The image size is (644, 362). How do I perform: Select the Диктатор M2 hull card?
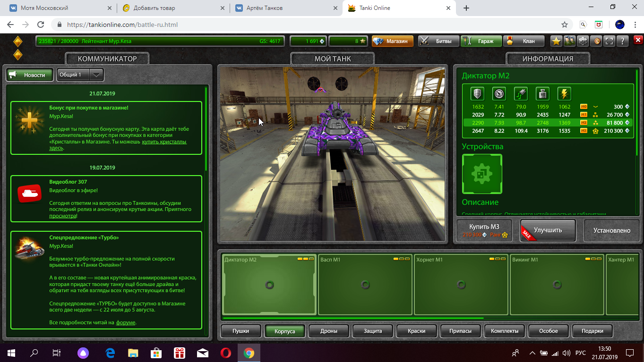tap(269, 285)
